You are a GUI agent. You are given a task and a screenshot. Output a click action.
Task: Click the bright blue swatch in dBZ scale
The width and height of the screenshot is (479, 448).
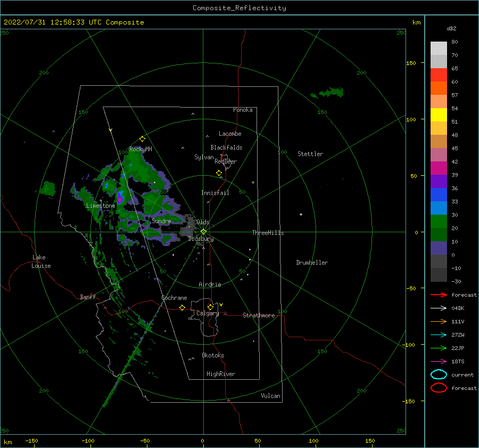tap(439, 195)
